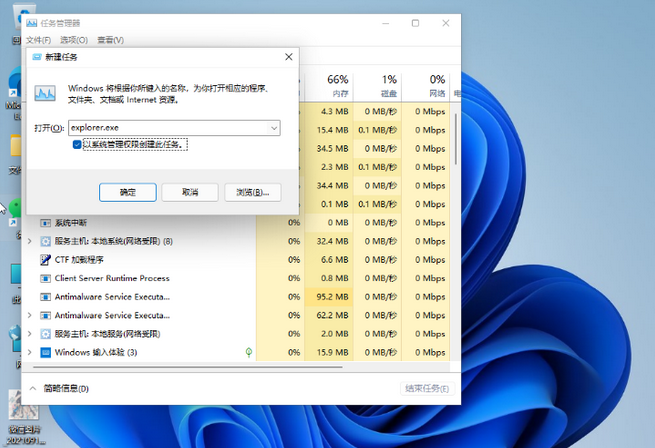655x448 pixels.
Task: Click the 浏览(B)... button
Action: click(x=253, y=192)
